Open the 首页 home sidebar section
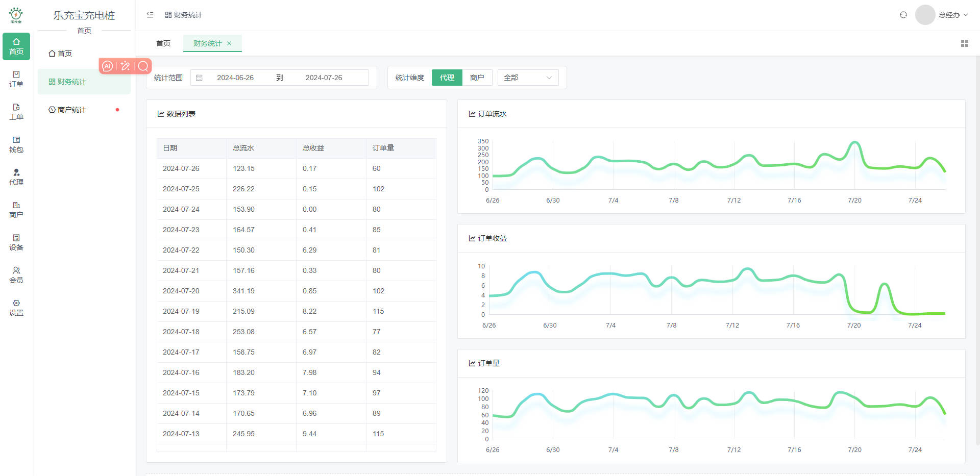 point(16,46)
